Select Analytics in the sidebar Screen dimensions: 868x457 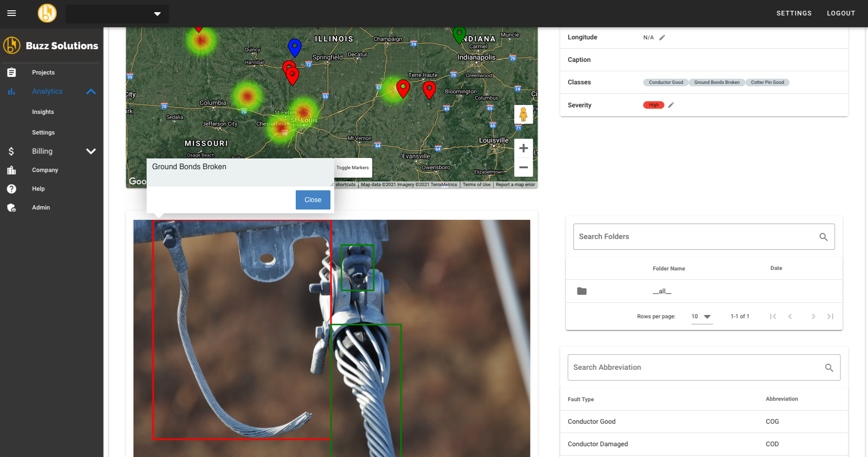47,91
